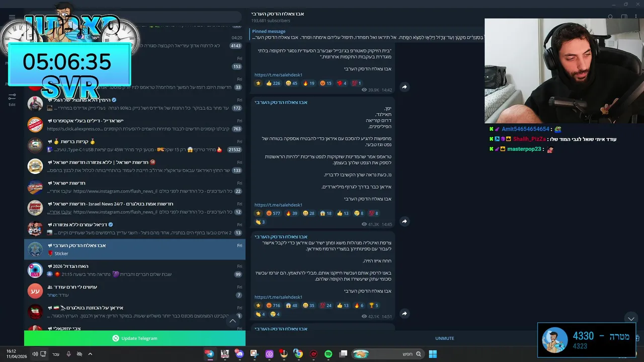
Task: Toggle the trophy 5 reaction
Action: click(x=373, y=305)
